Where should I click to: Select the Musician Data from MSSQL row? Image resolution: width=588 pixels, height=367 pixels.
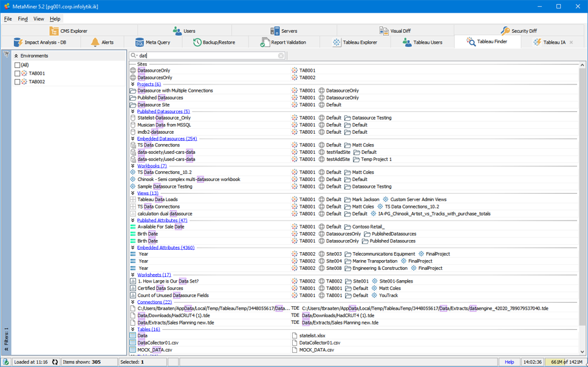pos(354,125)
